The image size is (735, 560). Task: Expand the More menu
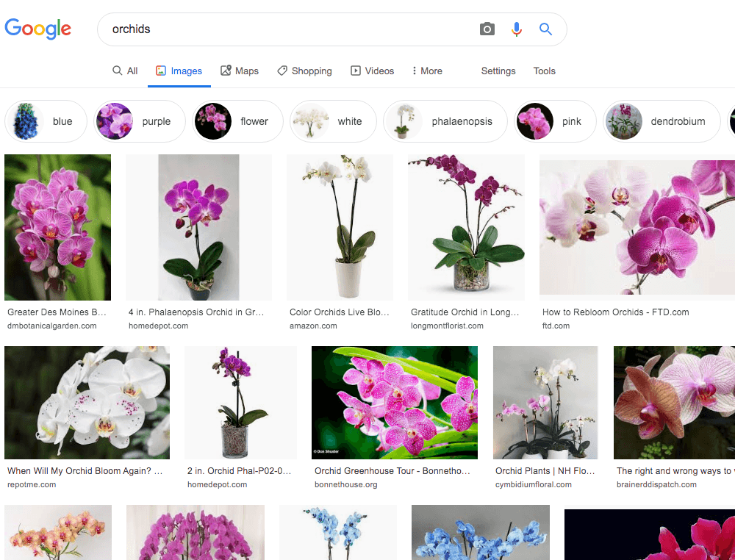click(426, 71)
